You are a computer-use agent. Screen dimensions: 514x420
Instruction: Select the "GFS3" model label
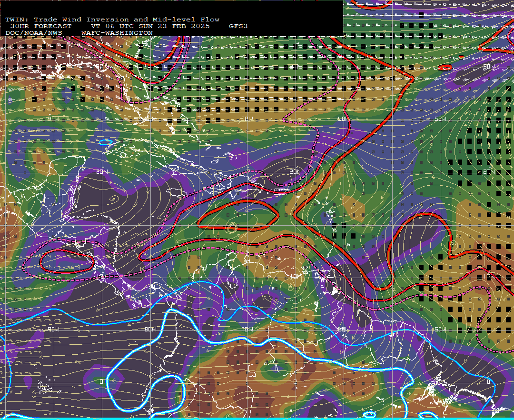238,26
